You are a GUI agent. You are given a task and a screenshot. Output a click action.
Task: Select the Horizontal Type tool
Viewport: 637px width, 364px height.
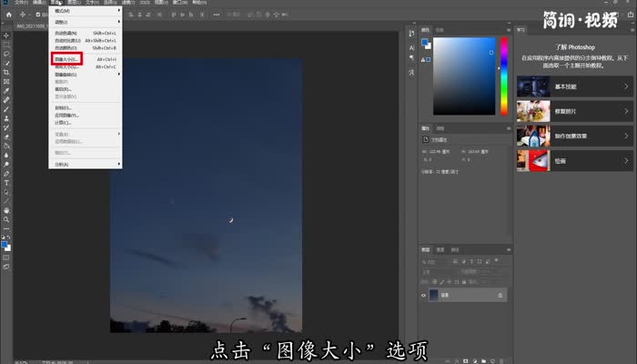point(6,182)
